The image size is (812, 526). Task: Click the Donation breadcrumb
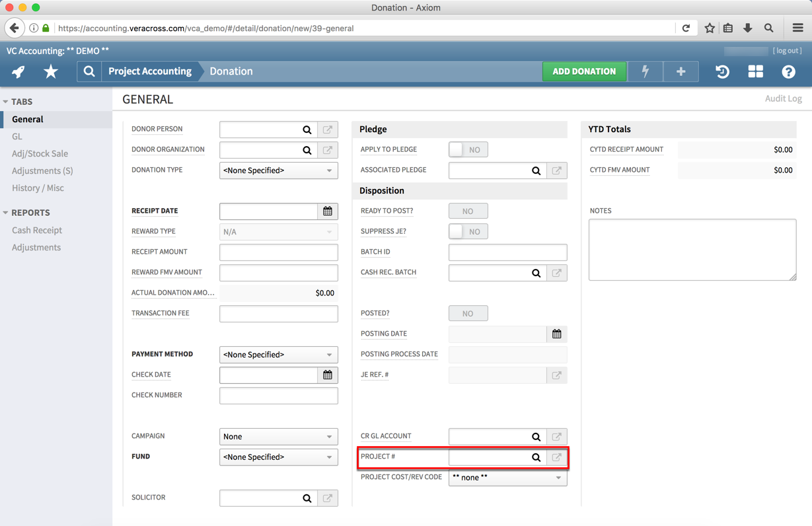(231, 71)
